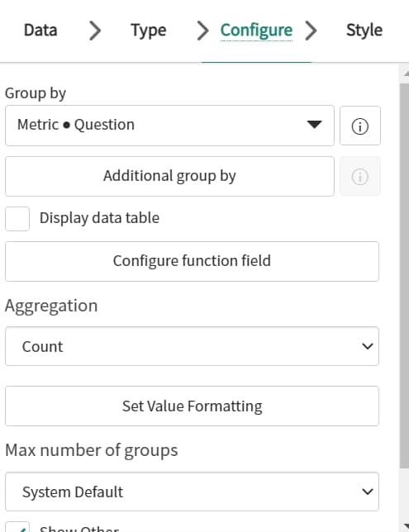The height and width of the screenshot is (532, 409).
Task: Click the Additional group by button
Action: tap(169, 176)
